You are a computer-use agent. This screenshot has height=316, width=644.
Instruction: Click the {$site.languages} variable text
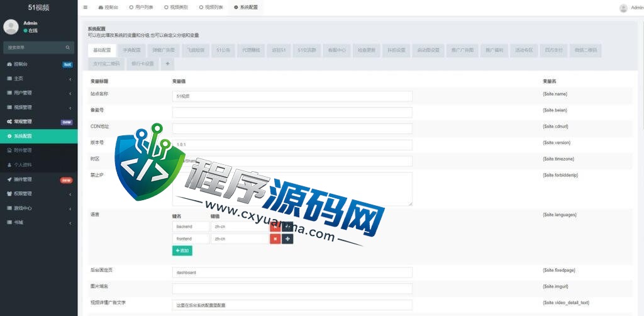559,215
